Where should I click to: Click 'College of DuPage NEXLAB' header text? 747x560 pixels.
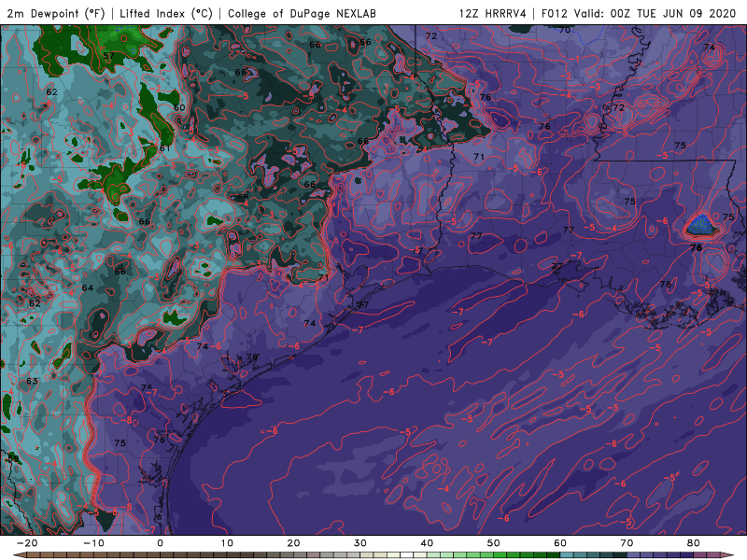[302, 13]
